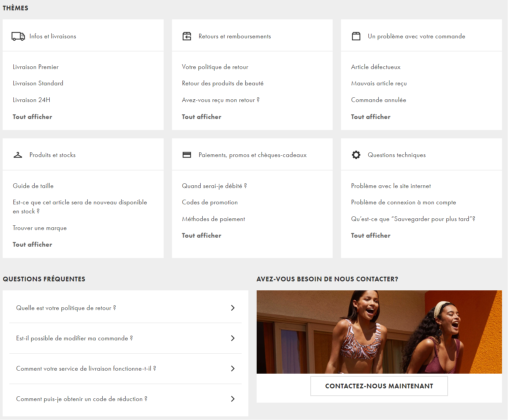Expand the discount code question chevron
This screenshot has width=508, height=420.
pyautogui.click(x=233, y=399)
